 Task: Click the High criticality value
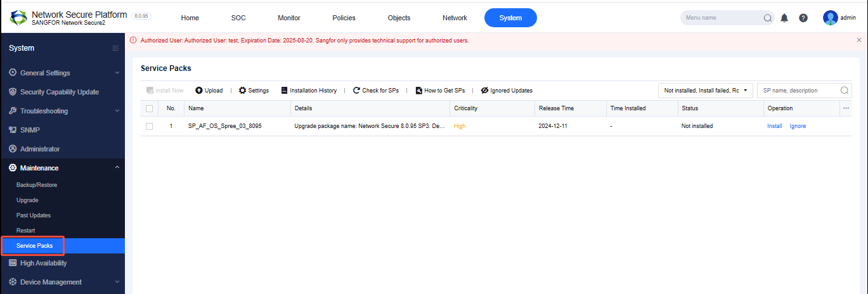click(460, 126)
